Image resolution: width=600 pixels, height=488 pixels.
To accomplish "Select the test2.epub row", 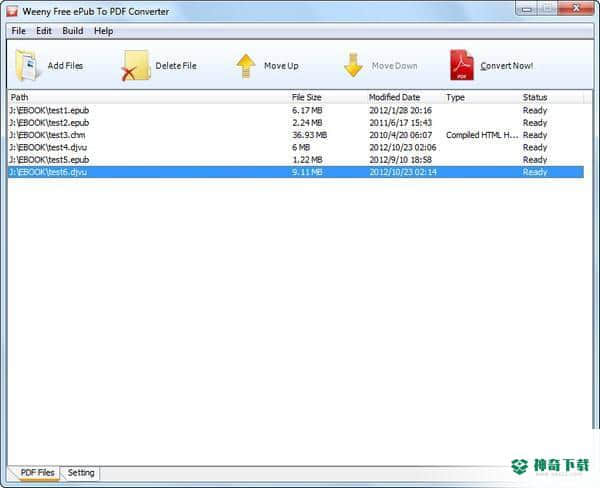I will (296, 122).
